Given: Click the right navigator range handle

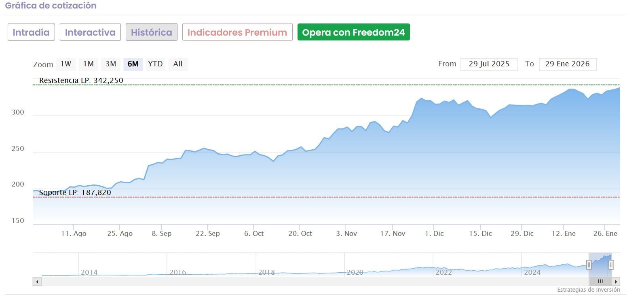Looking at the screenshot, I should [x=611, y=265].
